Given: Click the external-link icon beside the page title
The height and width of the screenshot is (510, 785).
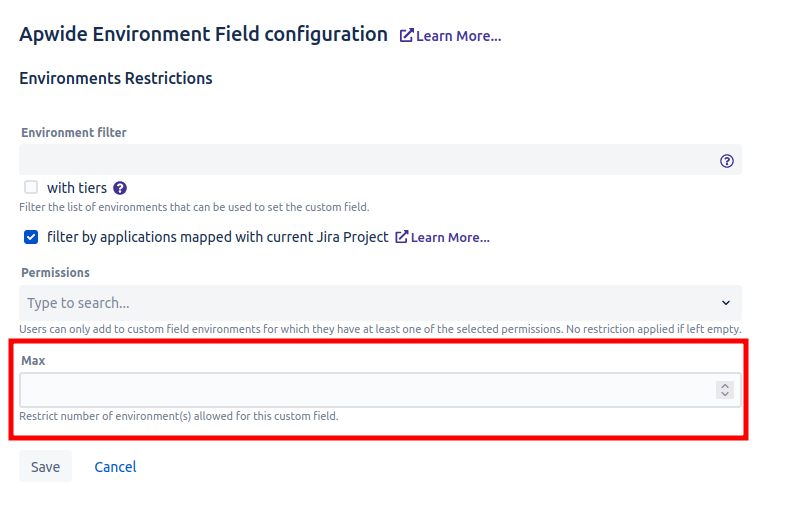Looking at the screenshot, I should pyautogui.click(x=406, y=36).
